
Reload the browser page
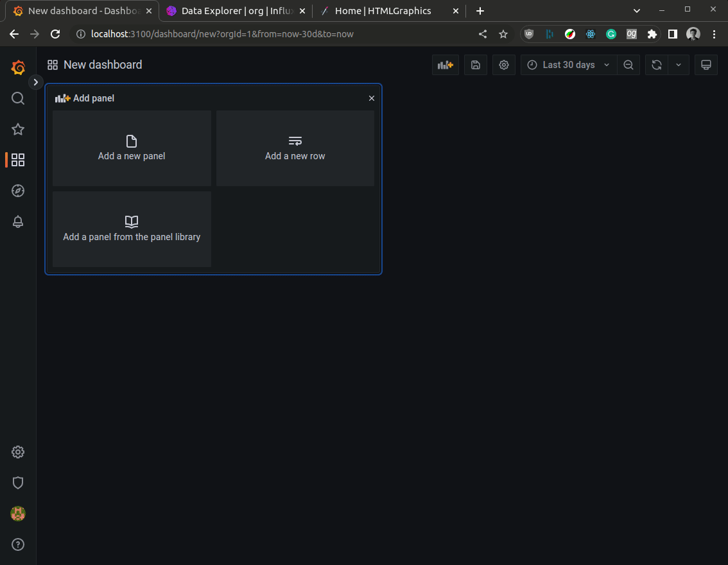pos(55,34)
